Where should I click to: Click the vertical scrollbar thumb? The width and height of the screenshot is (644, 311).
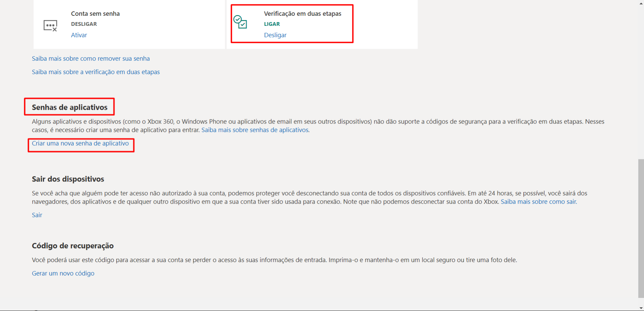[641, 228]
